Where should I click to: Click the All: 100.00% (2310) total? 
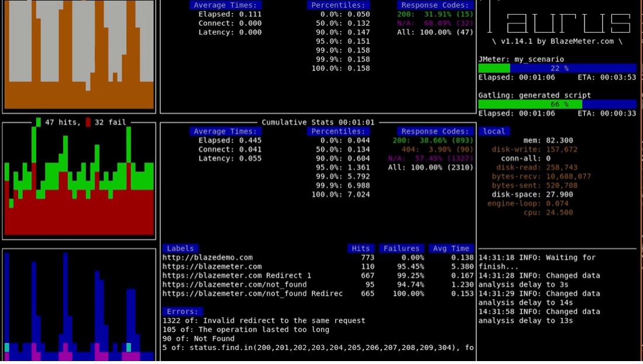(431, 167)
